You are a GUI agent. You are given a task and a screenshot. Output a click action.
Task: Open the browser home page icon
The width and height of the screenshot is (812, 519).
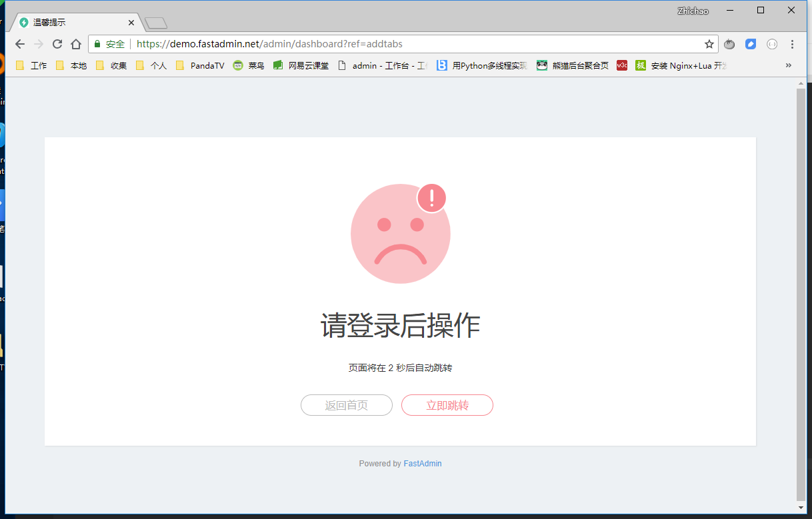tap(76, 44)
